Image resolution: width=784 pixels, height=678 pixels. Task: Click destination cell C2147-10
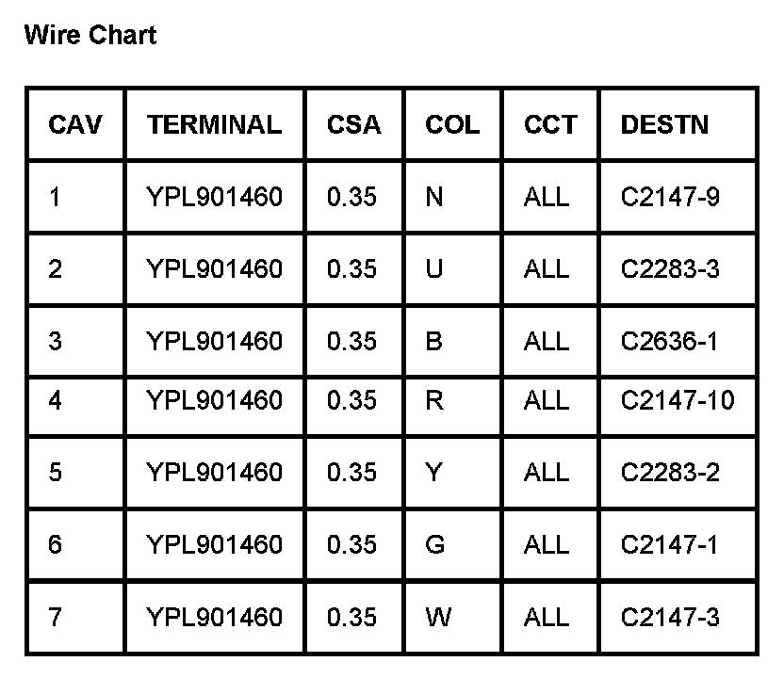tap(677, 401)
